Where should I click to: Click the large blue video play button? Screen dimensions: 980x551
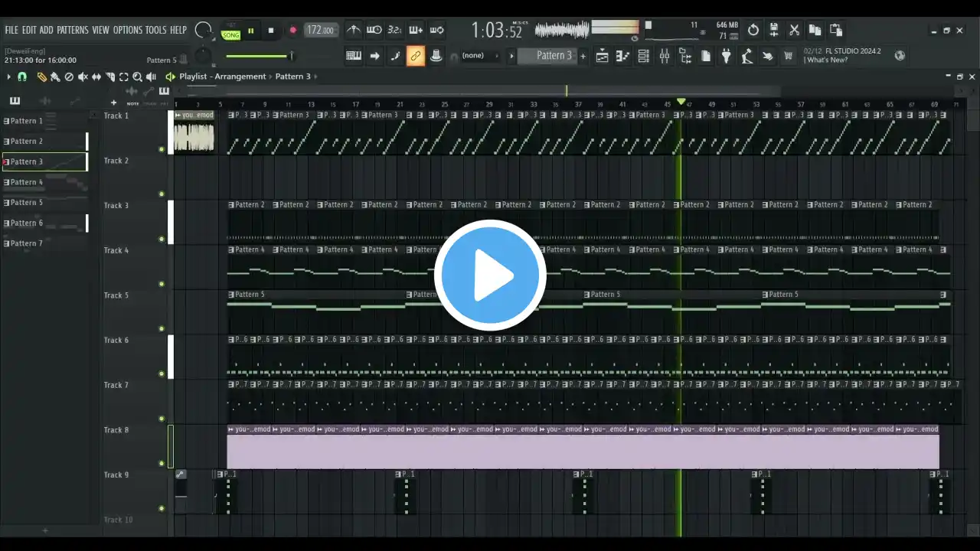pyautogui.click(x=490, y=275)
